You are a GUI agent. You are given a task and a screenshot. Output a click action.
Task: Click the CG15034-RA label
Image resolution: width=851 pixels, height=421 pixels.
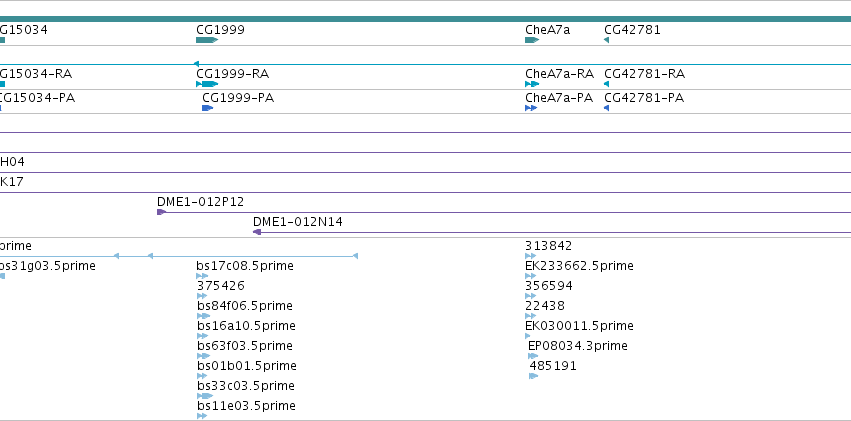coord(36,74)
